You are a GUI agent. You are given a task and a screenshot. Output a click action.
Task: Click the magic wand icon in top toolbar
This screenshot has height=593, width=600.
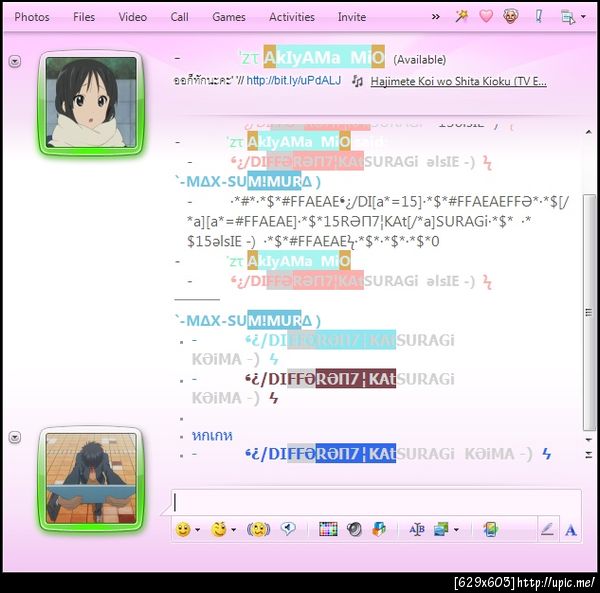click(x=461, y=16)
